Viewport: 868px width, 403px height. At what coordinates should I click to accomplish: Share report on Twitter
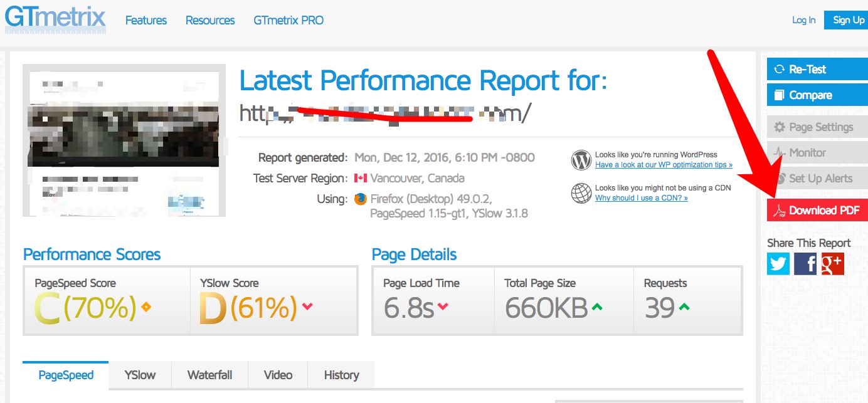click(778, 264)
